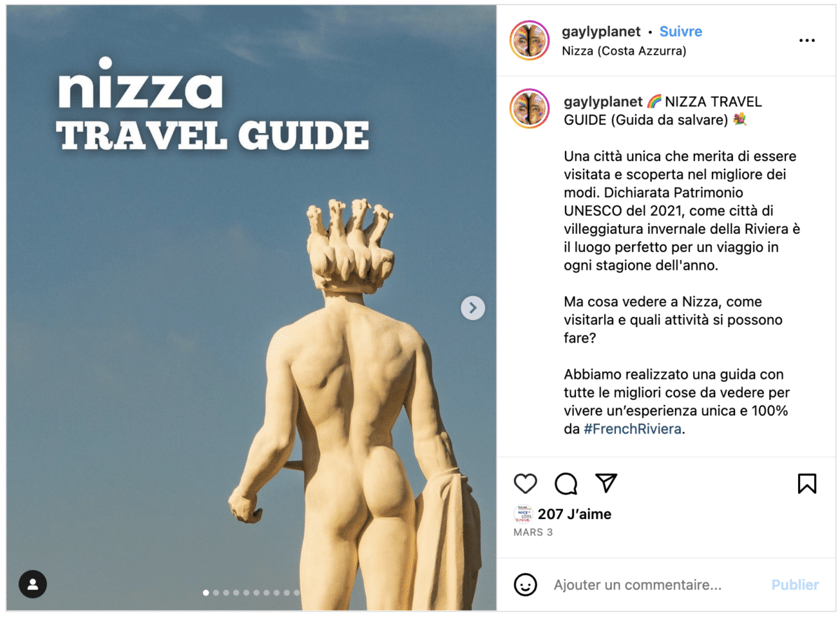This screenshot has height=617, width=840.
Task: Open comments via the speech bubble icon
Action: [x=566, y=483]
